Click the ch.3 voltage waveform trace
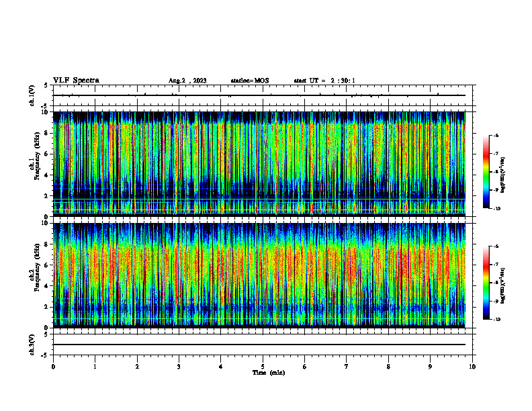Image resolution: width=532 pixels, height=411 pixels. click(x=259, y=345)
